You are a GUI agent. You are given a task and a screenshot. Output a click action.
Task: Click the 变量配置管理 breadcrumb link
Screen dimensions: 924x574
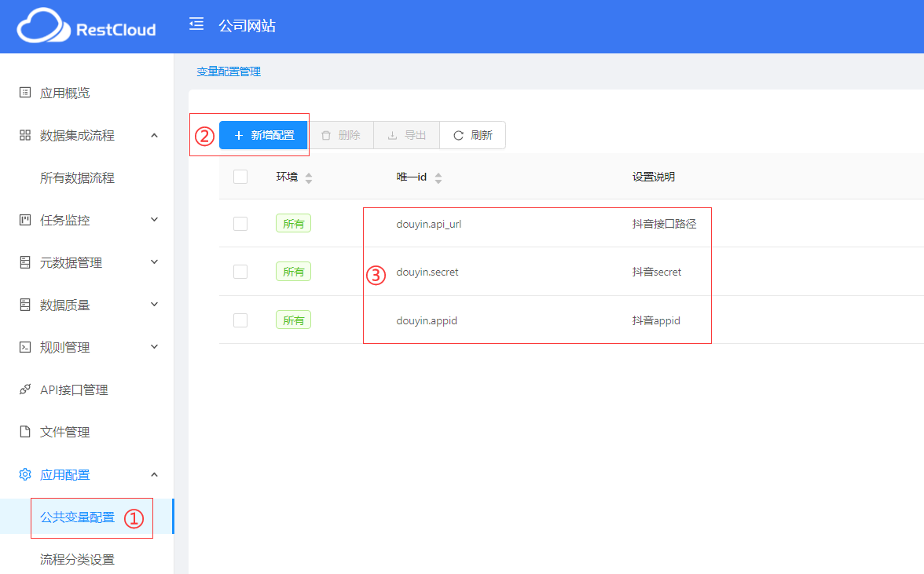[229, 71]
